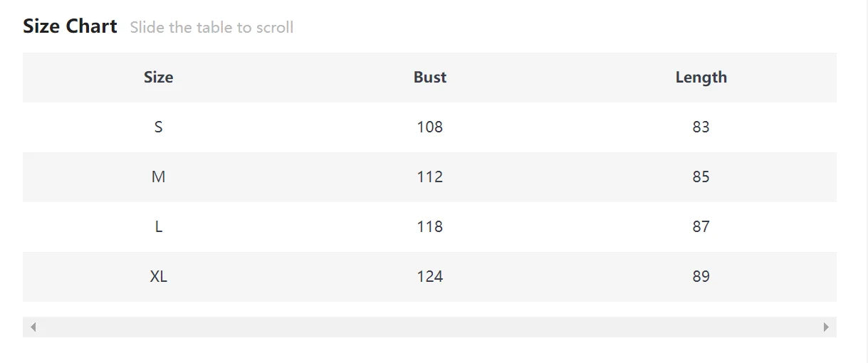This screenshot has height=363, width=868.
Task: Click the S size cell
Action: 158,127
